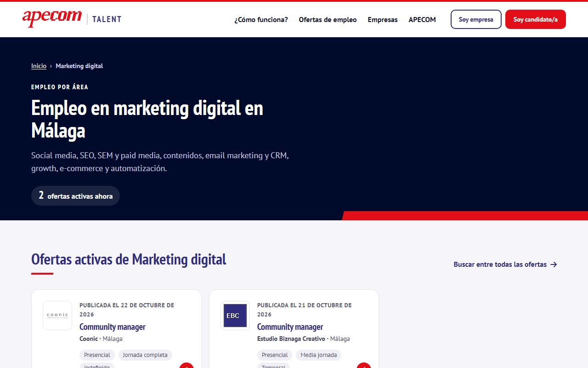Click the 21 de octubre publication date

click(x=305, y=310)
